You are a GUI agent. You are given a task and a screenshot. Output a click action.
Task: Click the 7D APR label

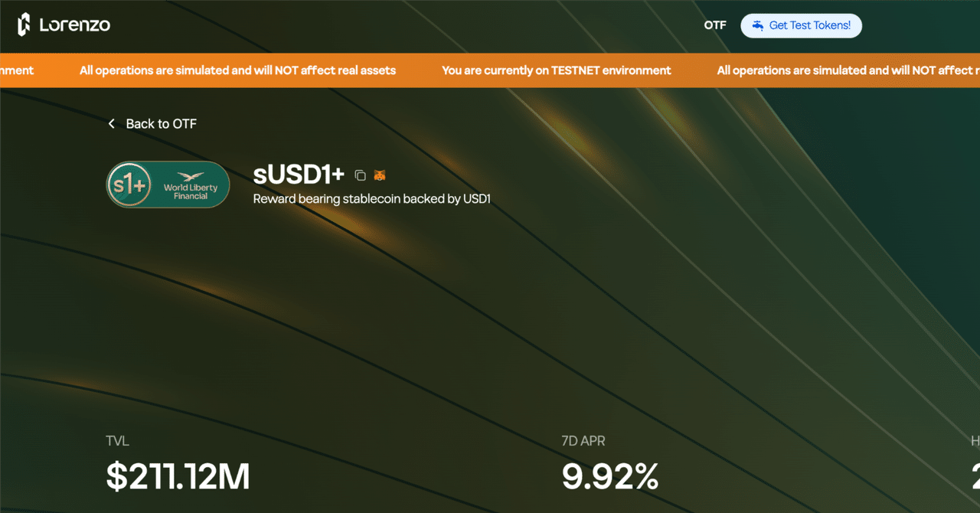583,441
